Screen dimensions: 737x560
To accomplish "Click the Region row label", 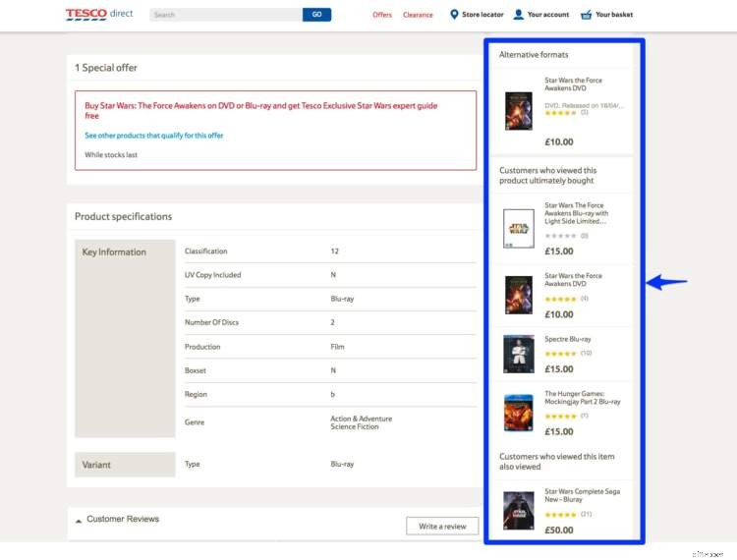I will point(196,394).
